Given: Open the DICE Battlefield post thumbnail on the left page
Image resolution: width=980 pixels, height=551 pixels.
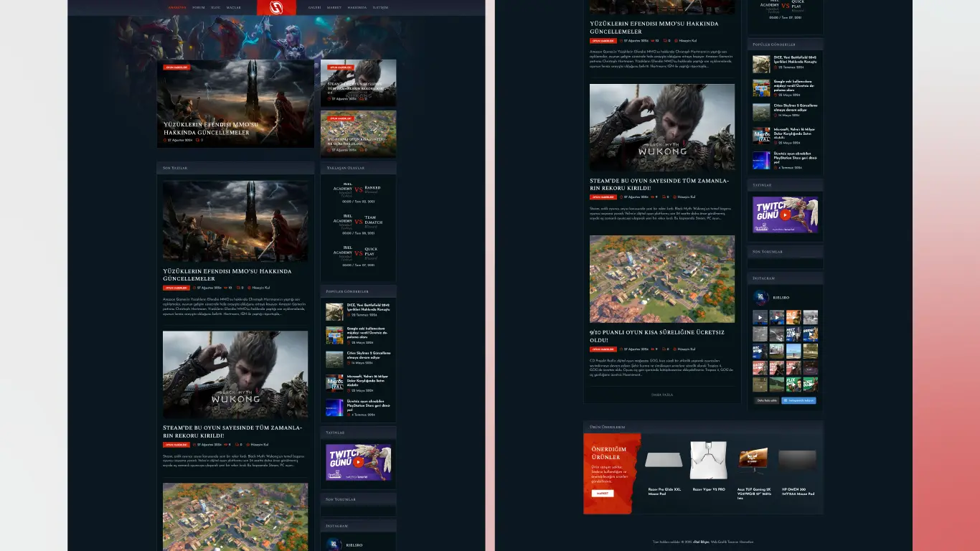Looking at the screenshot, I should (x=334, y=311).
